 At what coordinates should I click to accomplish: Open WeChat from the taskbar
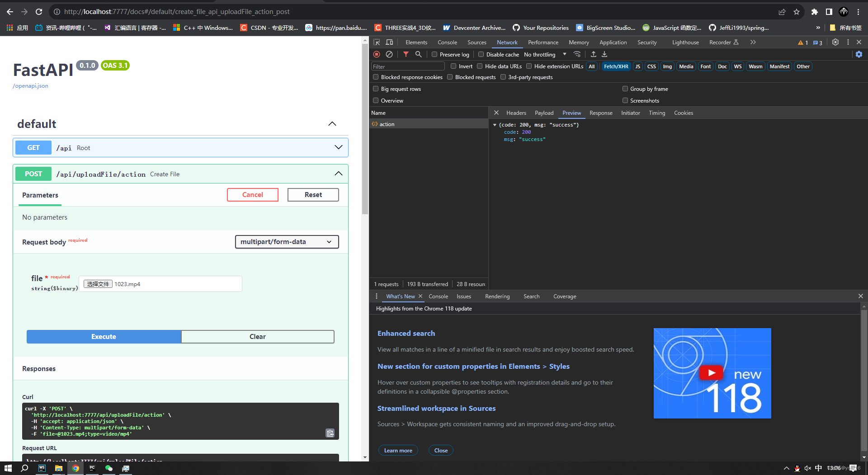(x=109, y=468)
